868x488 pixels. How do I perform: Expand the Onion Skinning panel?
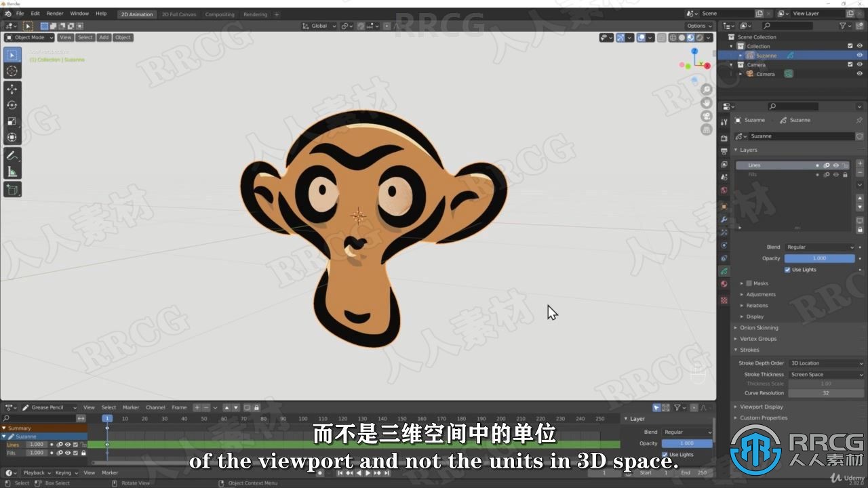point(758,328)
